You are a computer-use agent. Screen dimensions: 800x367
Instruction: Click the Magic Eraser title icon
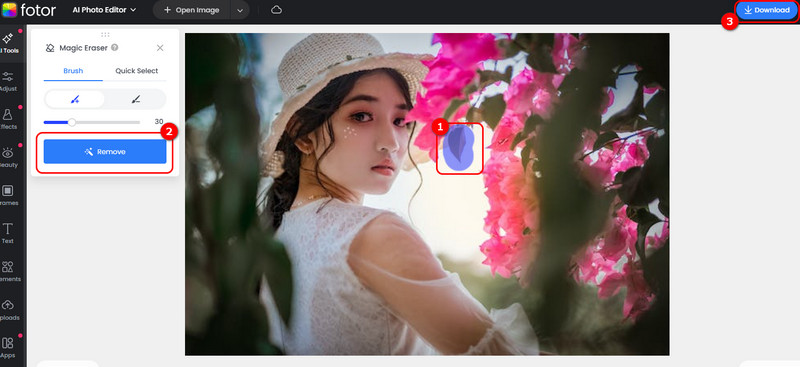pyautogui.click(x=50, y=48)
